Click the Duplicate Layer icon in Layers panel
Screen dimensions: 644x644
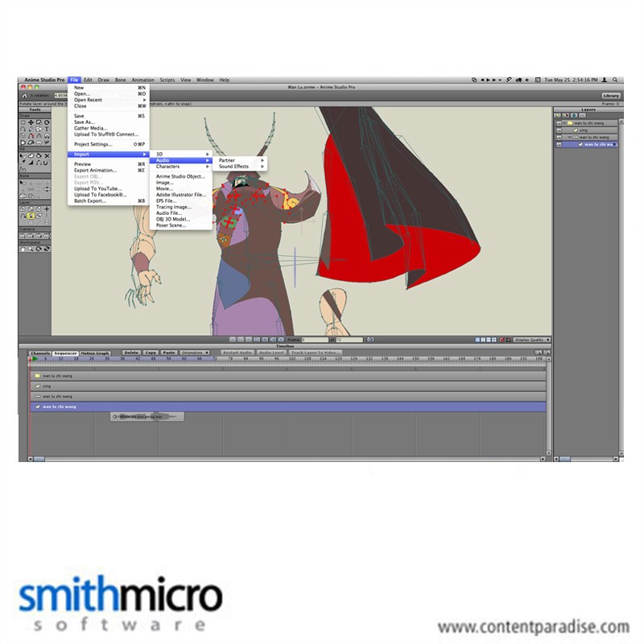[x=566, y=115]
